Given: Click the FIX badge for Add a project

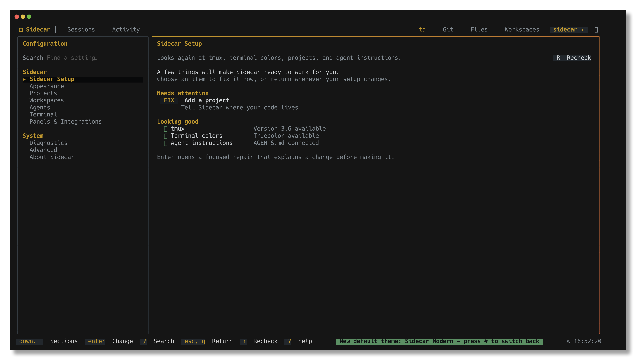Looking at the screenshot, I should (169, 100).
